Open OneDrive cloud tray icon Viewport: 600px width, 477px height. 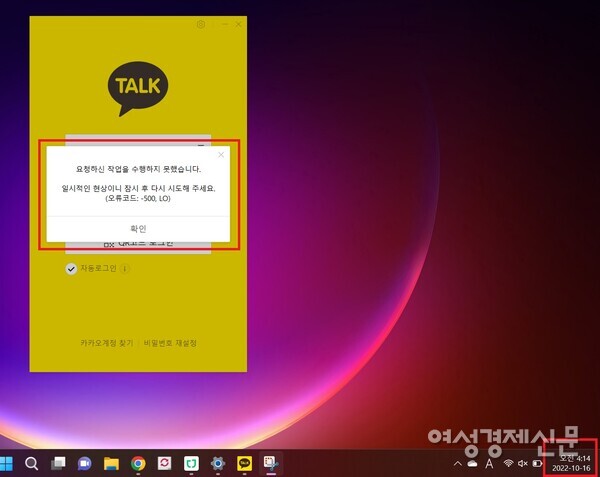473,464
